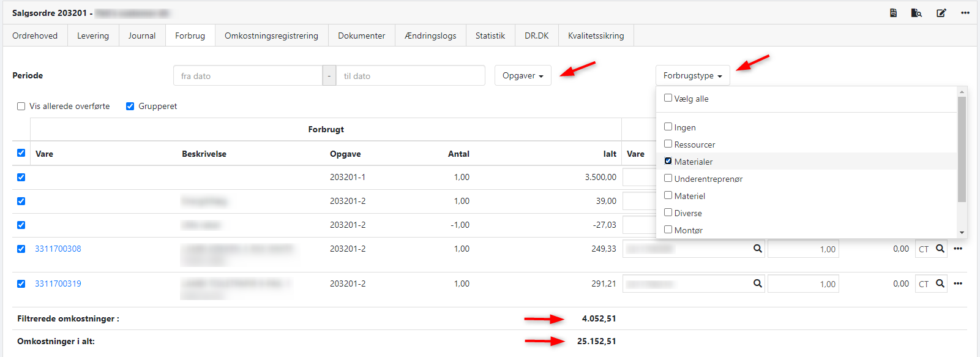Open the header three-dot more menu

click(965, 13)
